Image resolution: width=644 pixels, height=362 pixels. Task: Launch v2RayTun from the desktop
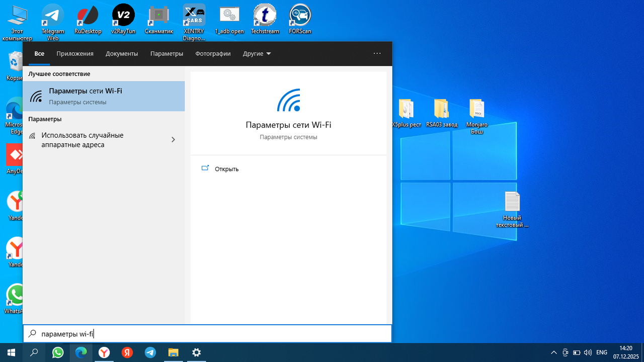[x=123, y=20]
